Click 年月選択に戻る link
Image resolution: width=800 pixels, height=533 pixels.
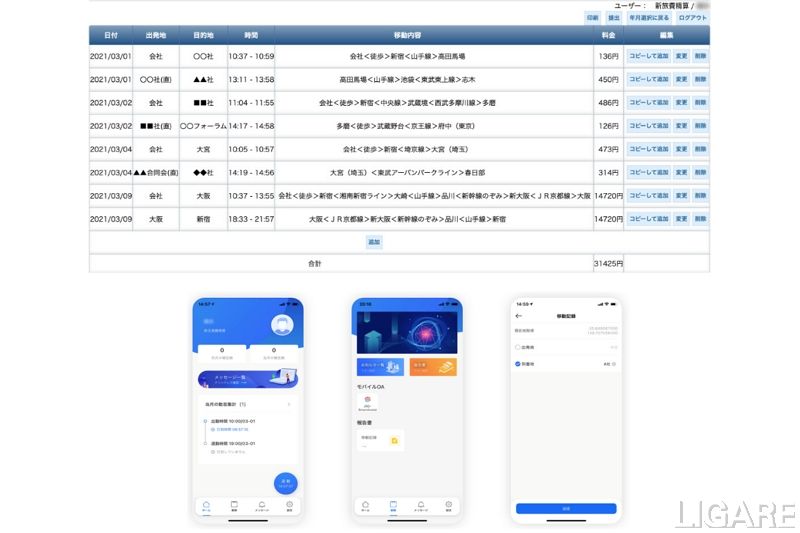[x=650, y=18]
